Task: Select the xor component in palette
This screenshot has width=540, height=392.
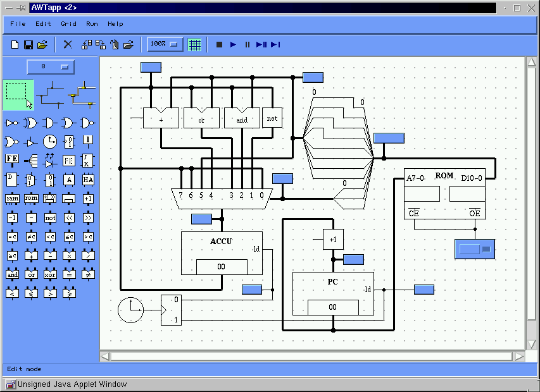Action: point(50,275)
